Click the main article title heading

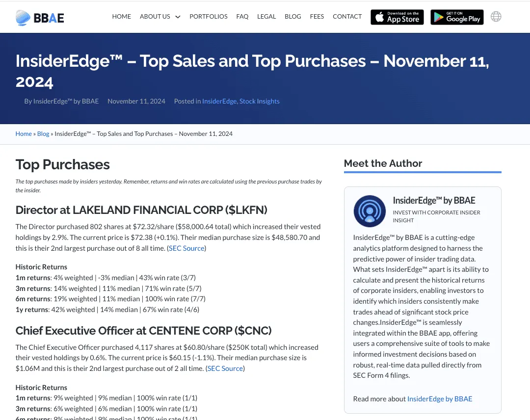point(252,72)
